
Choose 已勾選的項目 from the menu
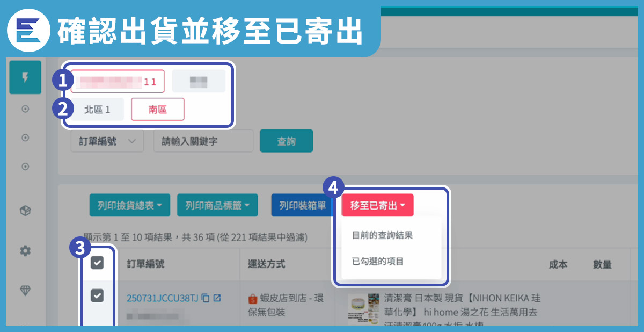coord(378,262)
